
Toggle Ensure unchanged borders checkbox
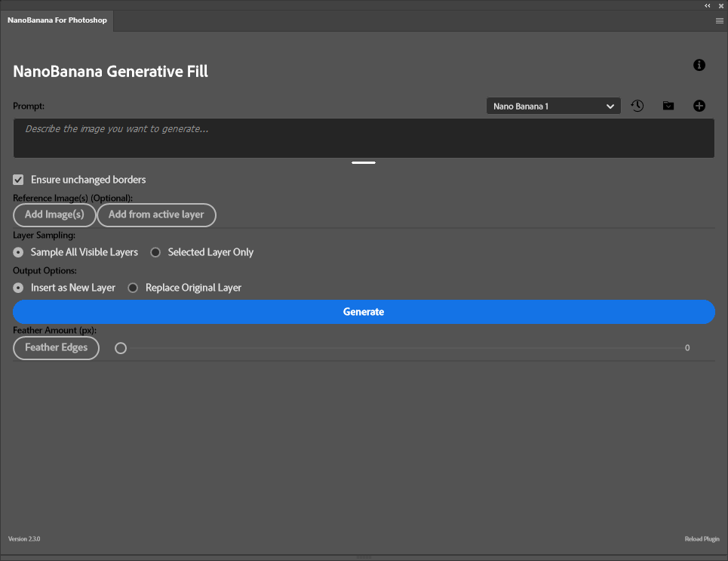[x=18, y=180]
